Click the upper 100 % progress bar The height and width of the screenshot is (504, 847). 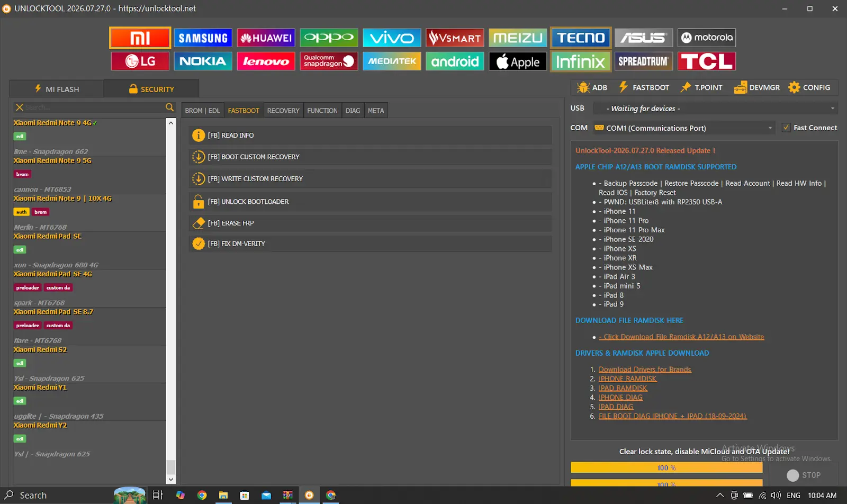666,467
